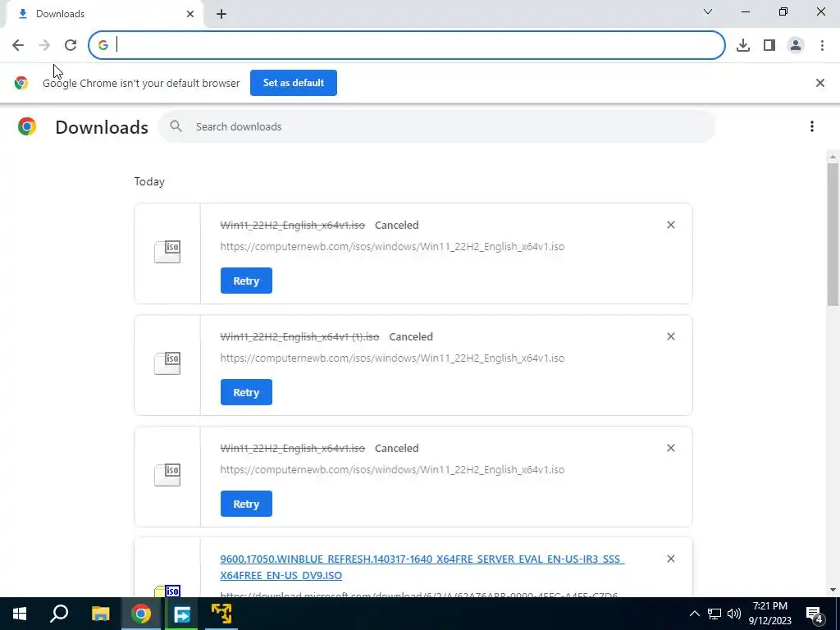
Task: Click the Google G icon in address bar
Action: coord(103,46)
